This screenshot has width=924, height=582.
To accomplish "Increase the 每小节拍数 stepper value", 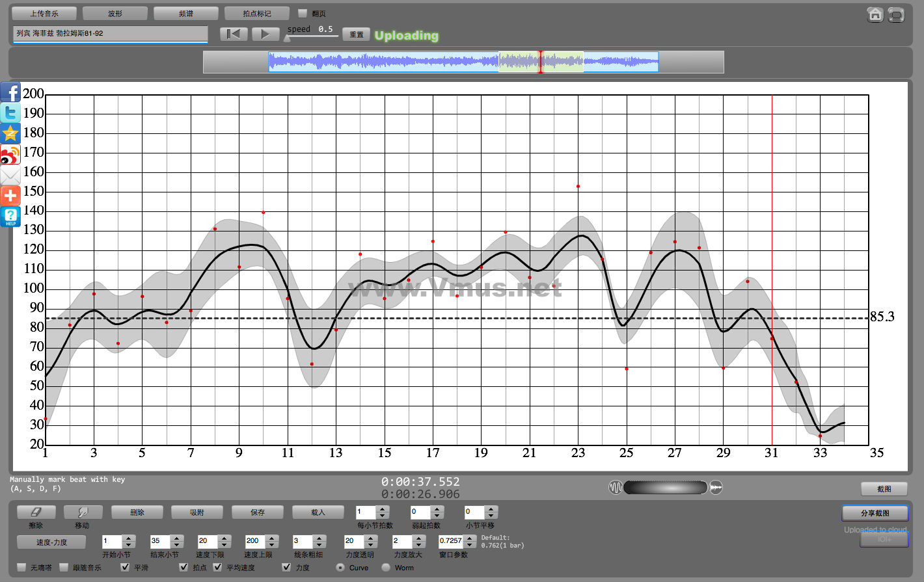I will coord(383,509).
